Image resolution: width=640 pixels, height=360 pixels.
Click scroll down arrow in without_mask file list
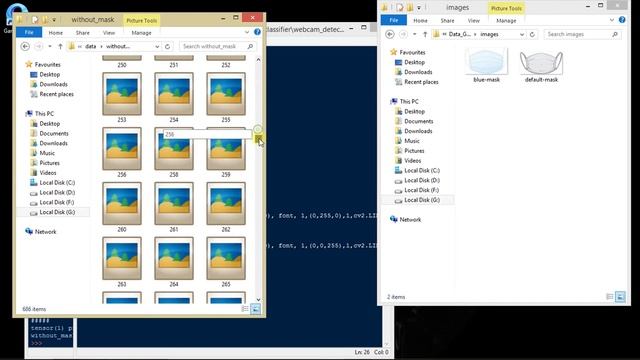(x=258, y=300)
